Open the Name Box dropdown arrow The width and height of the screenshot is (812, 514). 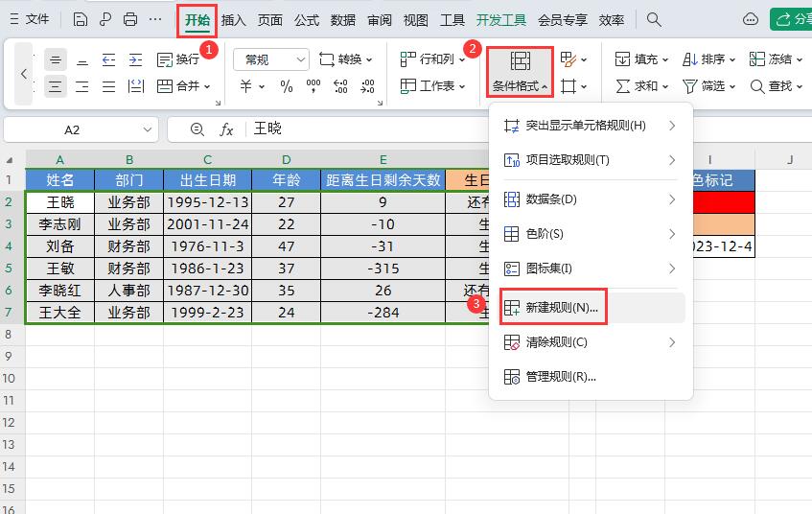pos(148,129)
